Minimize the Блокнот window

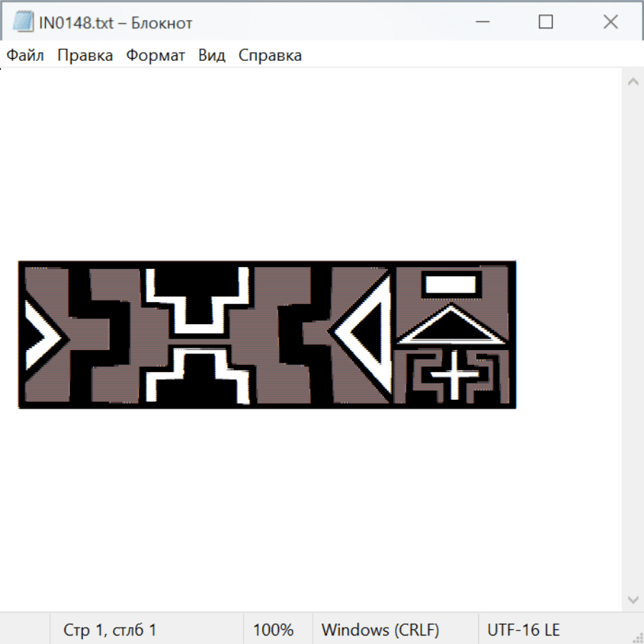point(482,22)
